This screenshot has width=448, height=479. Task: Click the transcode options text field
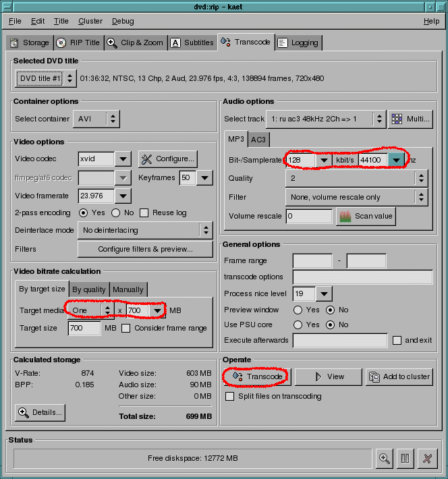363,277
